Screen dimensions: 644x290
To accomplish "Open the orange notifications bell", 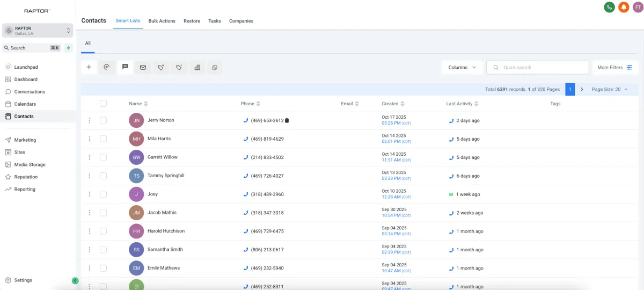I will [624, 7].
